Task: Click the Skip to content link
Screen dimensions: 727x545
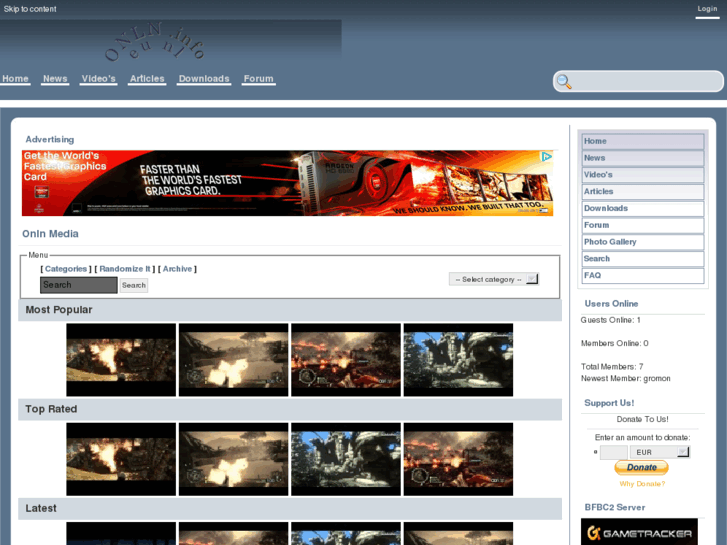Action: click(30, 9)
